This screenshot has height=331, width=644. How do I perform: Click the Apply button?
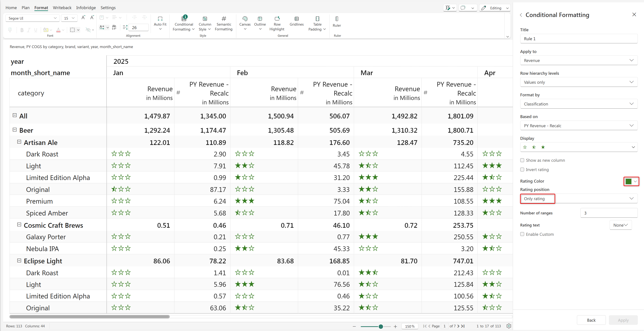point(623,320)
